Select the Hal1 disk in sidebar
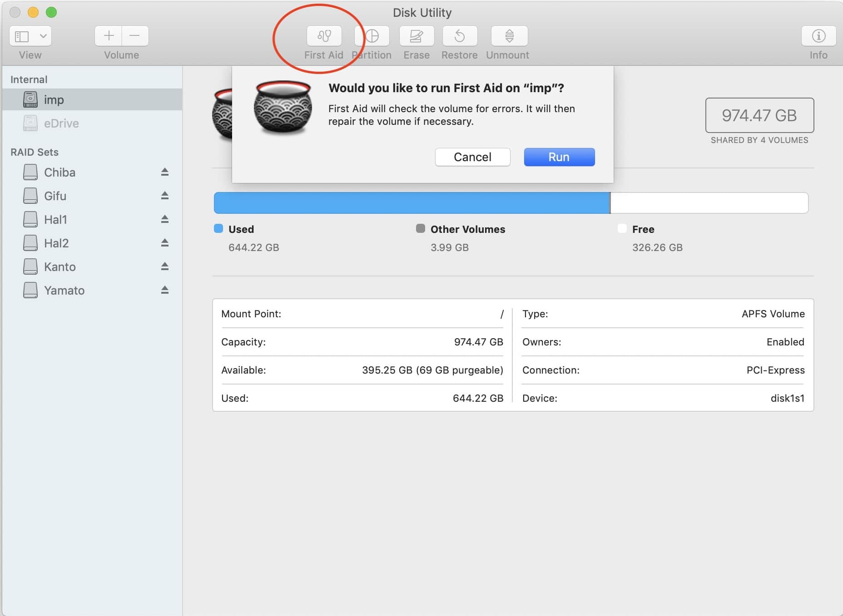The height and width of the screenshot is (616, 843). [92, 219]
